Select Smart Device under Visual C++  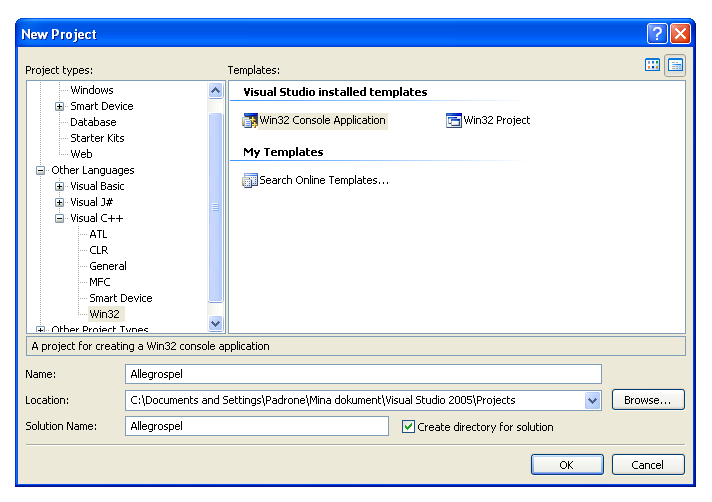(121, 298)
